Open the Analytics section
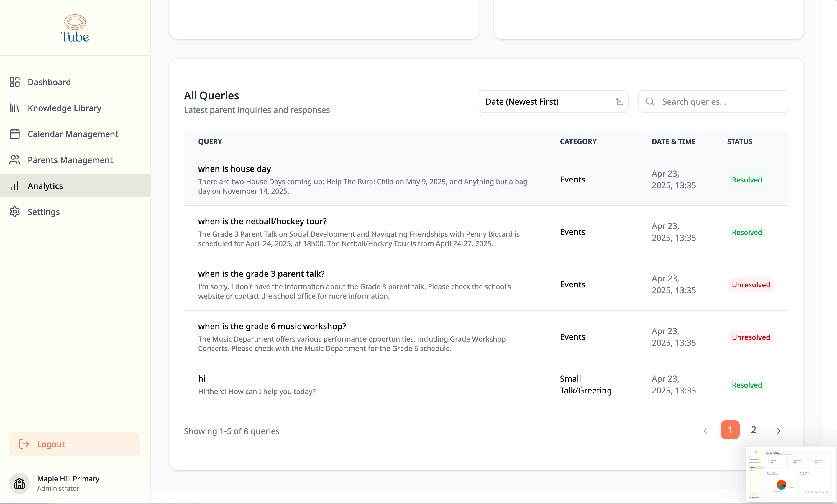The height and width of the screenshot is (504, 837). coord(45,186)
